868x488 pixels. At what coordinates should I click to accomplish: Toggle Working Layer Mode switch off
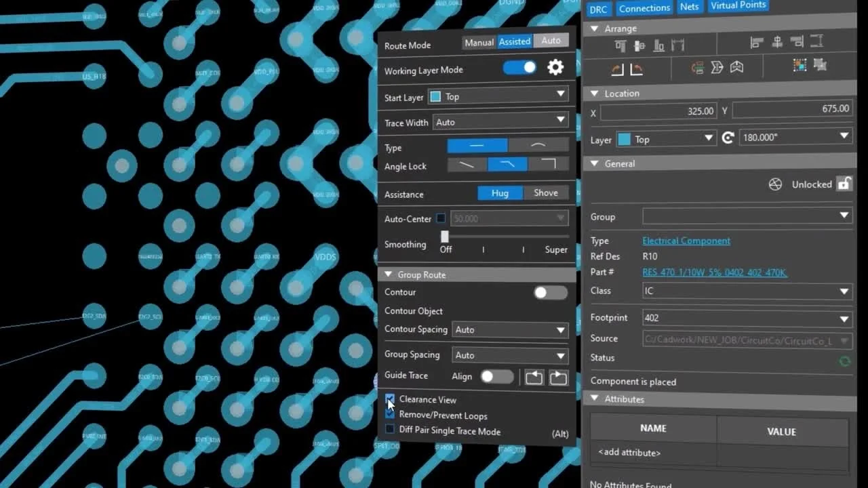pos(520,68)
